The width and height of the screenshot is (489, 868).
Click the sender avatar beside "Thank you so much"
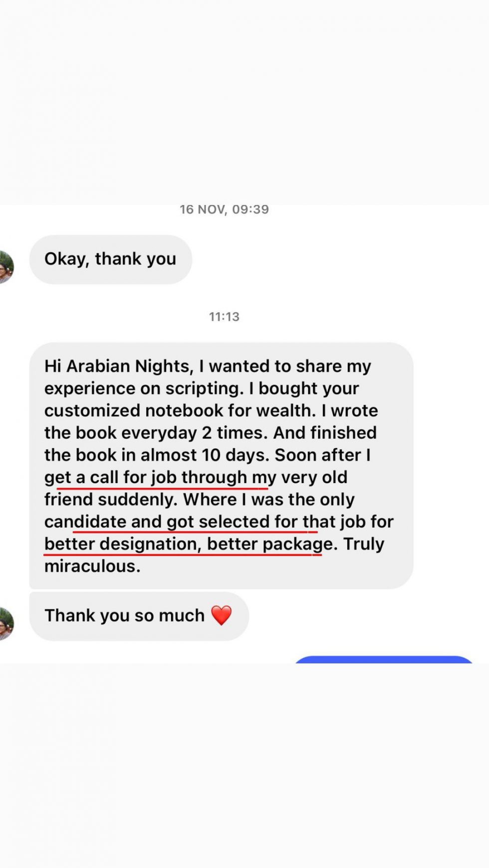[x=5, y=623]
